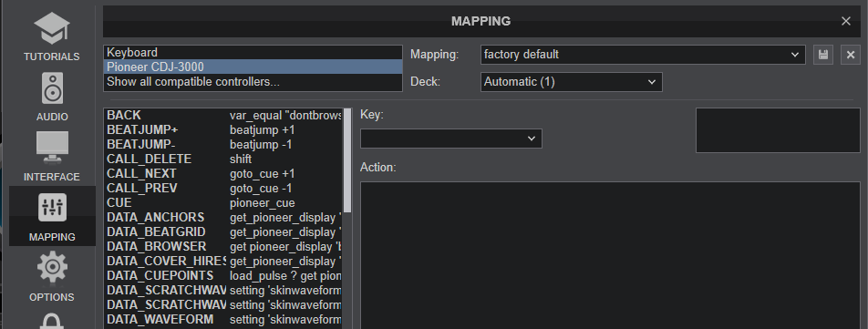Expand the Mapping factory default dropdown
Image resolution: width=868 pixels, height=329 pixels.
pyautogui.click(x=643, y=55)
